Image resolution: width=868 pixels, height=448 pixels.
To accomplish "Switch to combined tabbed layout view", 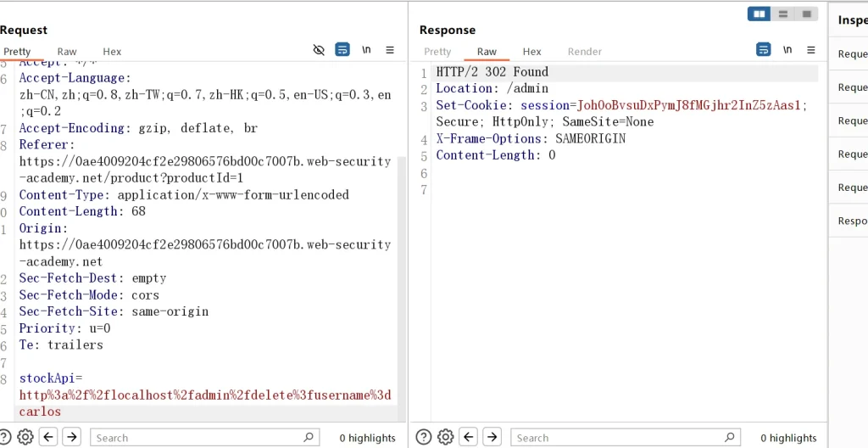I will [x=807, y=14].
